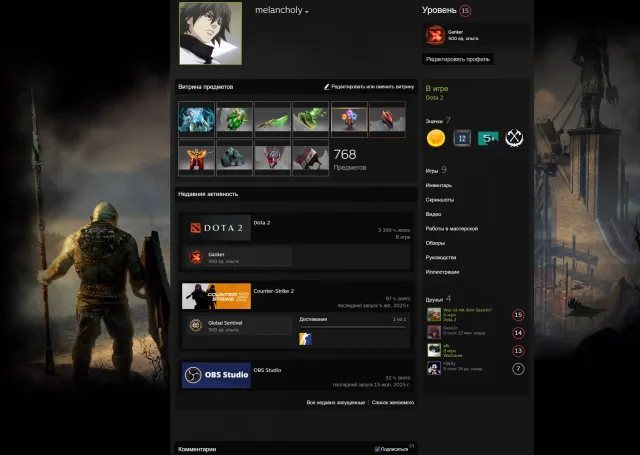Click the Dota 2 game title link

click(262, 223)
